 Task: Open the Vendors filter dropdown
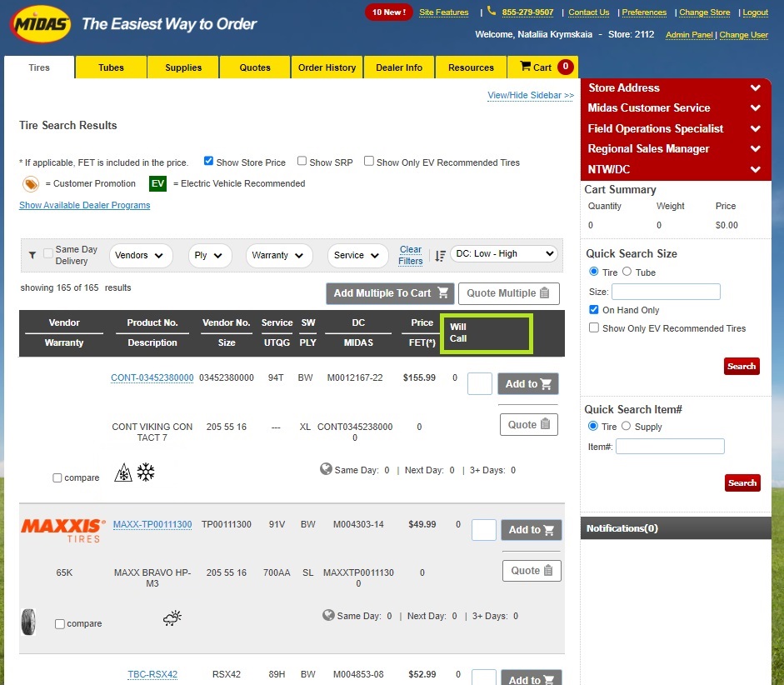click(140, 256)
